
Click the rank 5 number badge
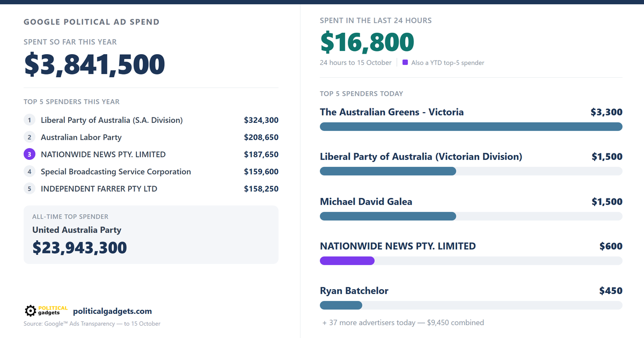[29, 189]
